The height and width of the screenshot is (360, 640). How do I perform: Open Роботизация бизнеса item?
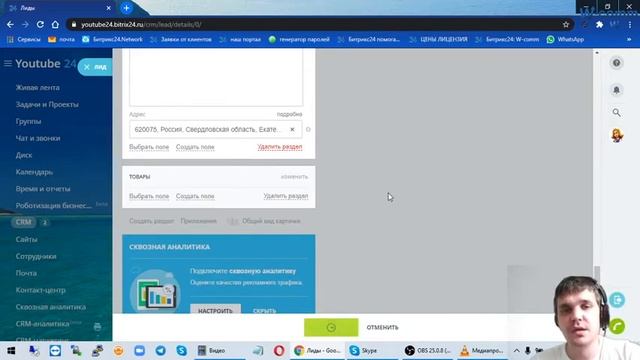click(53, 206)
